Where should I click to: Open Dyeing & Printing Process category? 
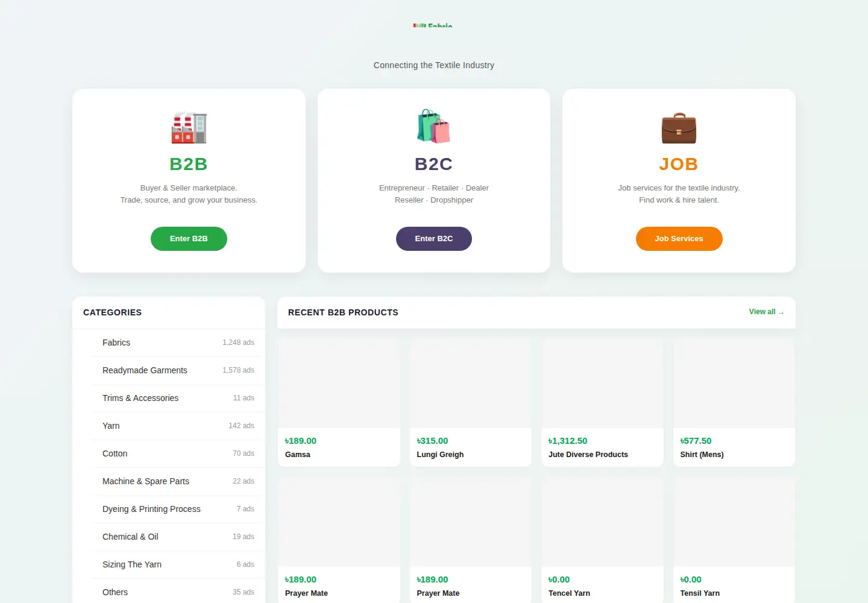(178, 509)
